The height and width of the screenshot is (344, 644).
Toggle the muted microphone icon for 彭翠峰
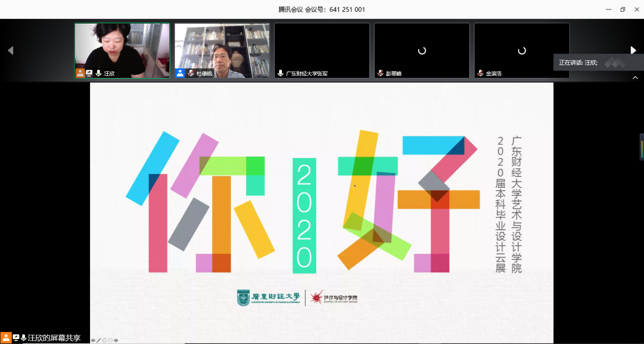click(380, 73)
